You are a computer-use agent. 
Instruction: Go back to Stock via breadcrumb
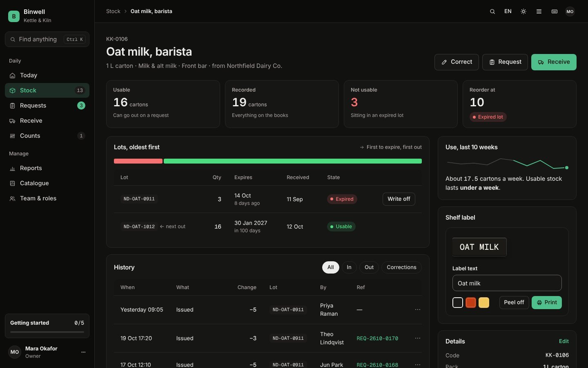pos(113,11)
